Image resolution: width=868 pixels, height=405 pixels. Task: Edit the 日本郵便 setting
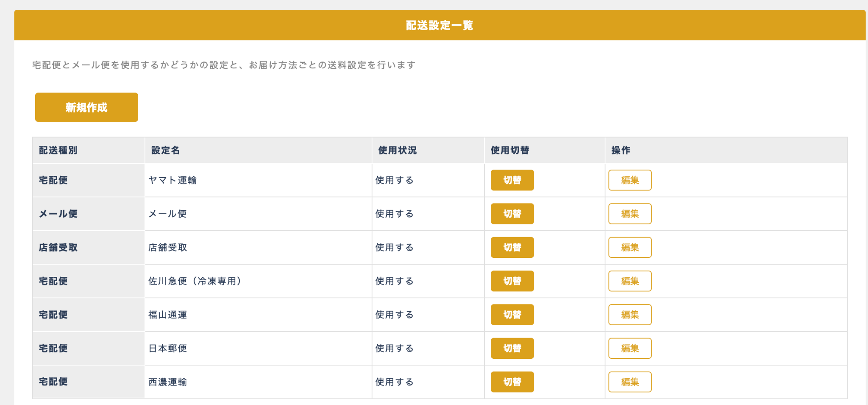(629, 348)
